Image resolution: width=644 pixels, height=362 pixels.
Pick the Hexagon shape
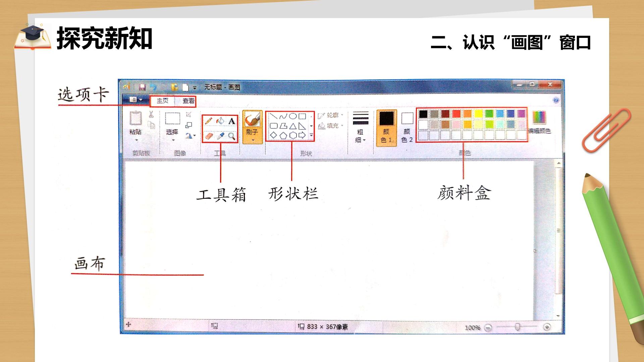293,135
